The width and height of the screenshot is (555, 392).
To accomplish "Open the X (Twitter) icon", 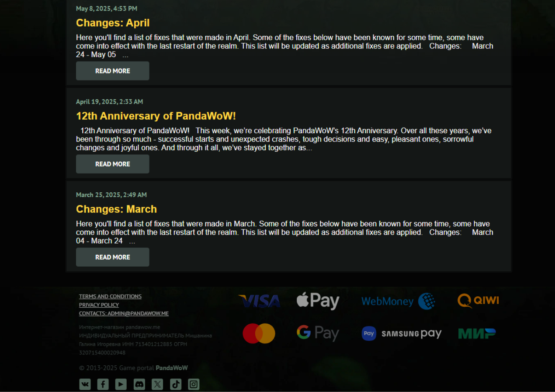I will pos(157,384).
